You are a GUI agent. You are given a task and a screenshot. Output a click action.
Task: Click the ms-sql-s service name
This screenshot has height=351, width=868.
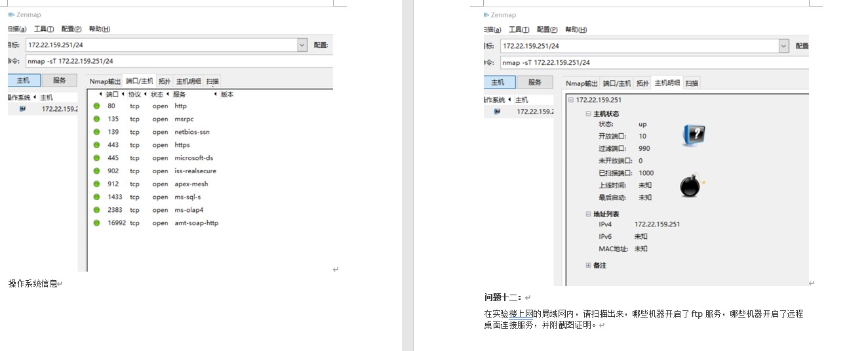point(187,197)
